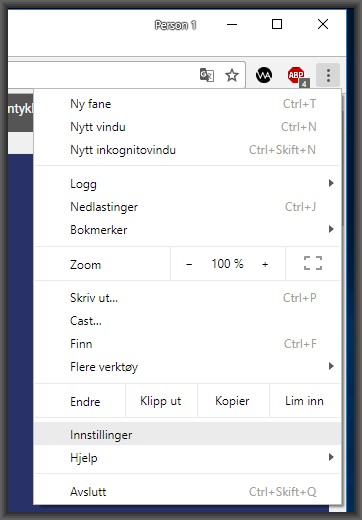Maximize the Chrome window
Image resolution: width=362 pixels, height=520 pixels.
point(277,24)
